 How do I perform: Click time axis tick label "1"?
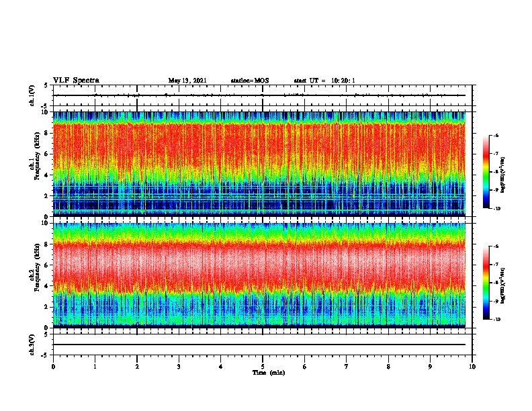click(x=95, y=367)
